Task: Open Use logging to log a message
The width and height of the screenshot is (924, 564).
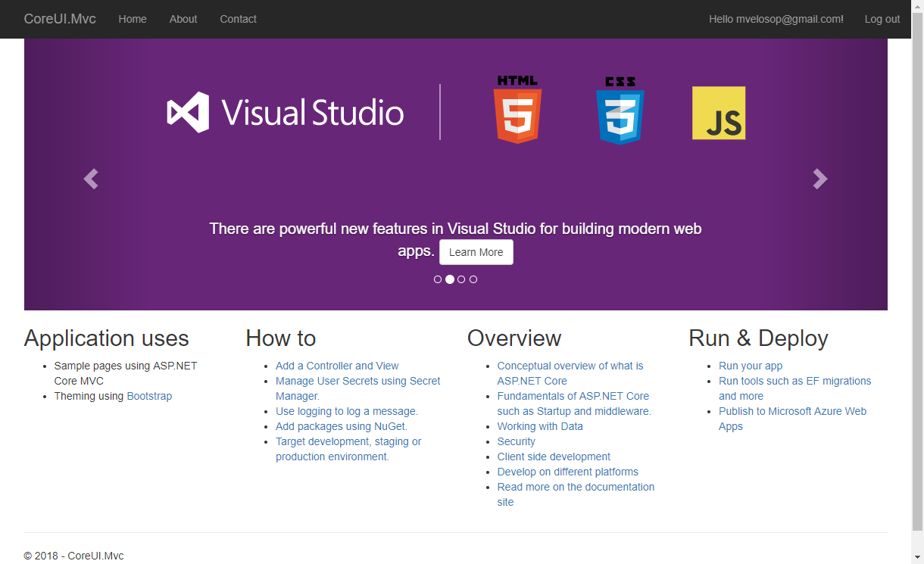Action: tap(347, 411)
